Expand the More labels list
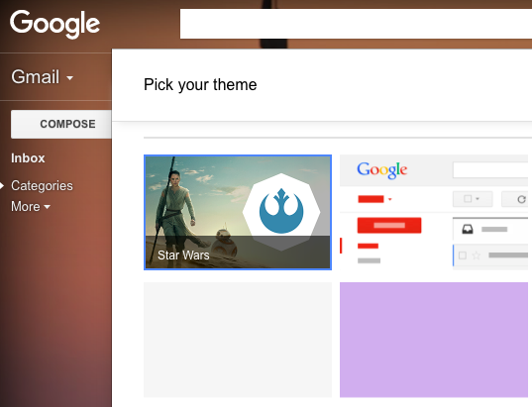532x407 pixels. (x=31, y=206)
